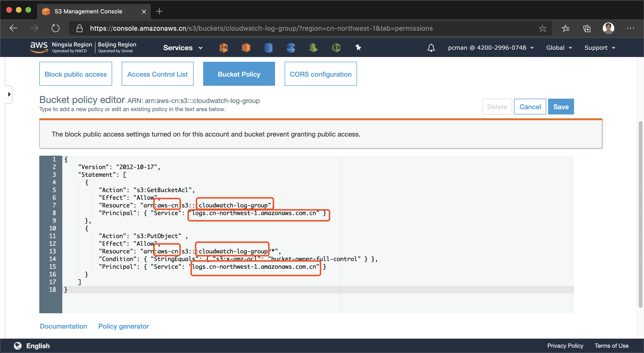
Task: Open the Policy generator link
Action: (123, 326)
